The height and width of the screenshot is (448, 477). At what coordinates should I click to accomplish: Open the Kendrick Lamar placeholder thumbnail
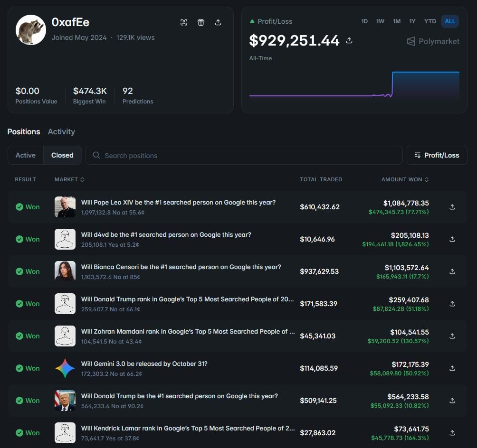point(65,432)
